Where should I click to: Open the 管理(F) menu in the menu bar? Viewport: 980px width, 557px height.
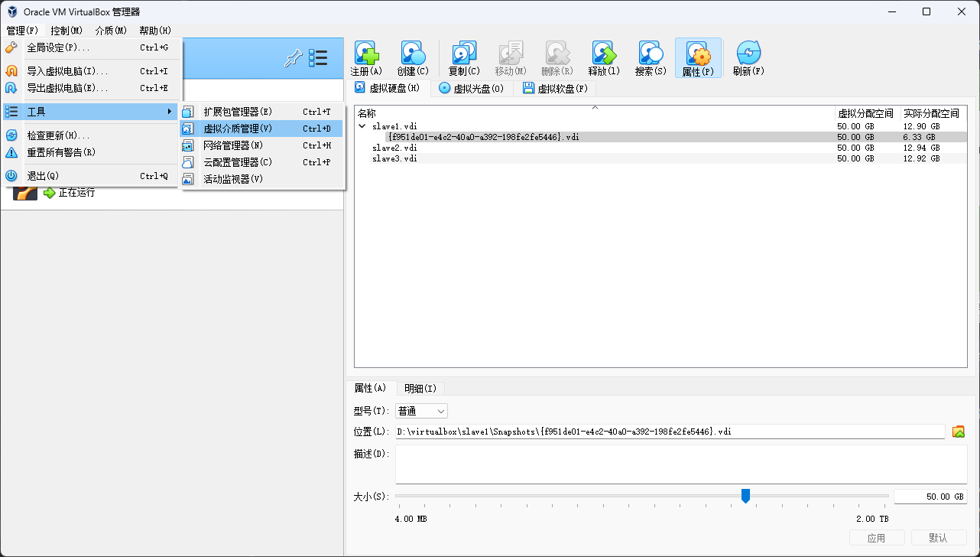tap(22, 31)
